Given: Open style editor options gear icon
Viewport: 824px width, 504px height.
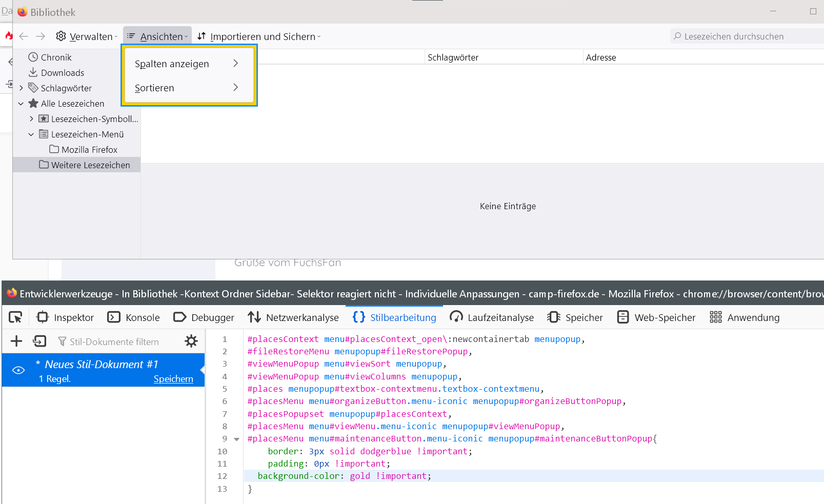Looking at the screenshot, I should pyautogui.click(x=191, y=341).
